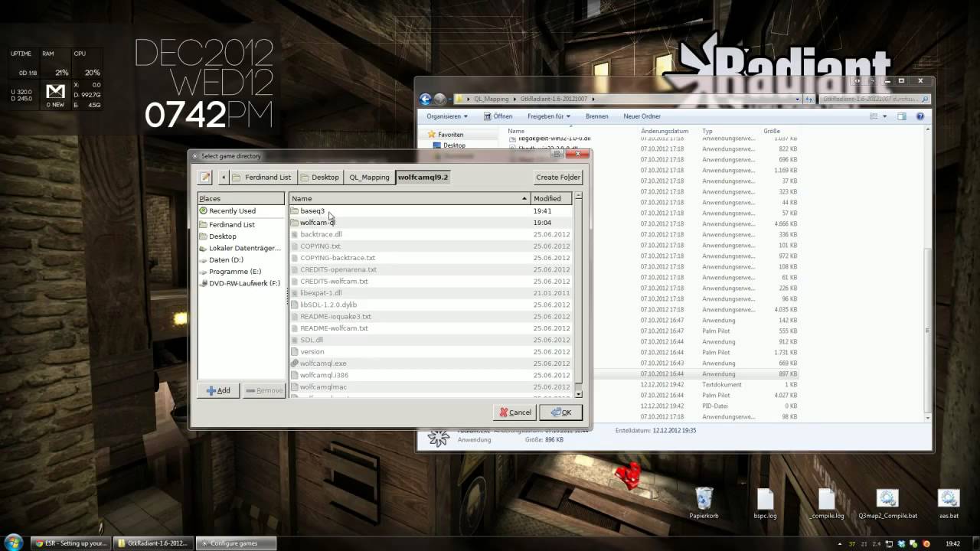Select the Q3map2_Compile.bat desktop icon
Viewport: 980px width, 551px height.
(887, 504)
